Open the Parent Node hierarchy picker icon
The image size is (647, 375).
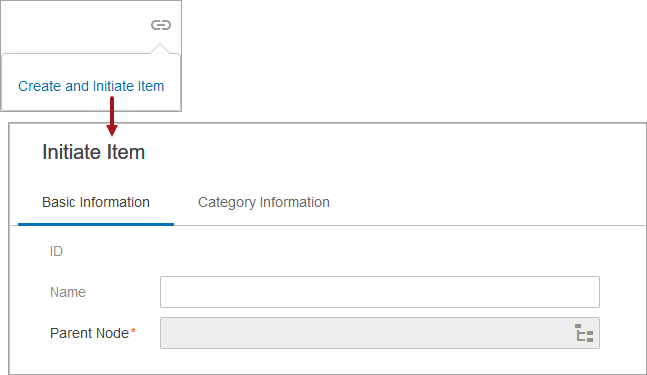(x=584, y=333)
